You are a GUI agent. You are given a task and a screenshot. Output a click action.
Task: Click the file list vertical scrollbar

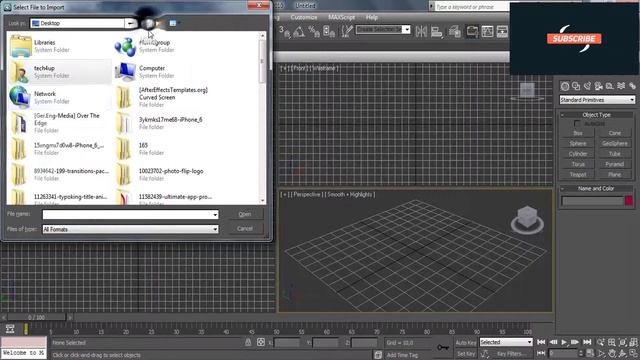262,118
